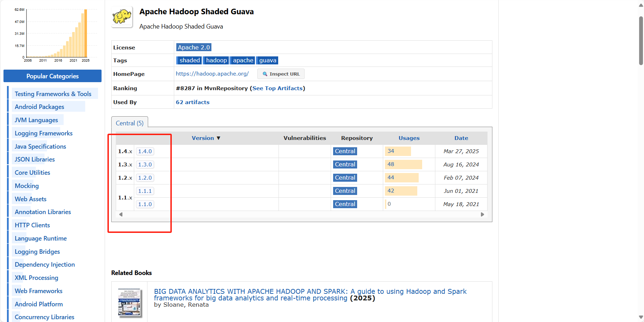Click Central repository for version 1.1.0
Screen dimensions: 644x322
pyautogui.click(x=345, y=204)
